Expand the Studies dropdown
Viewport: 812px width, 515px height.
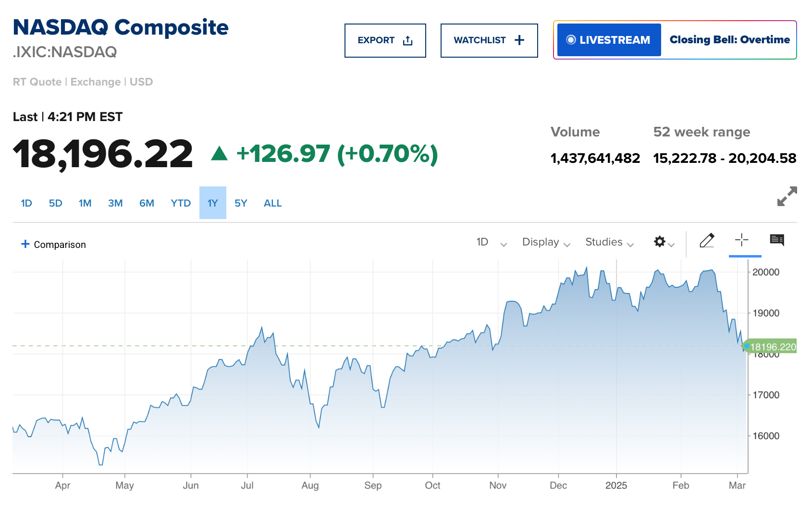pyautogui.click(x=609, y=243)
